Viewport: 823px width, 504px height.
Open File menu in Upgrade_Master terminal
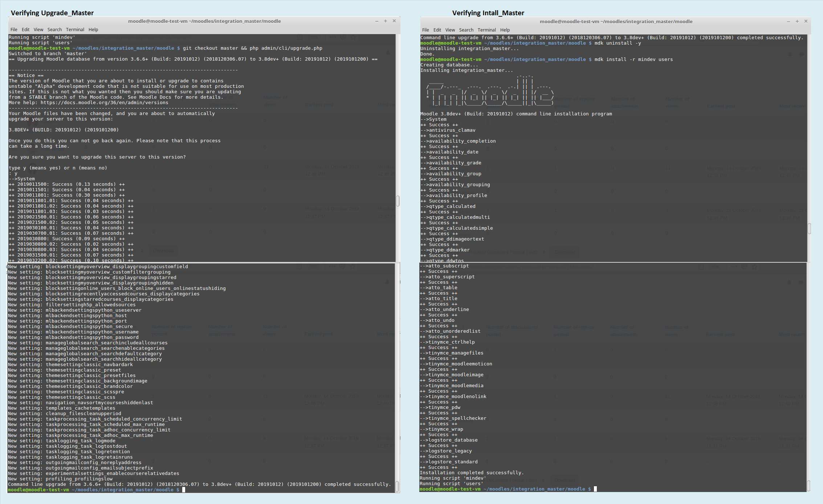coord(14,30)
